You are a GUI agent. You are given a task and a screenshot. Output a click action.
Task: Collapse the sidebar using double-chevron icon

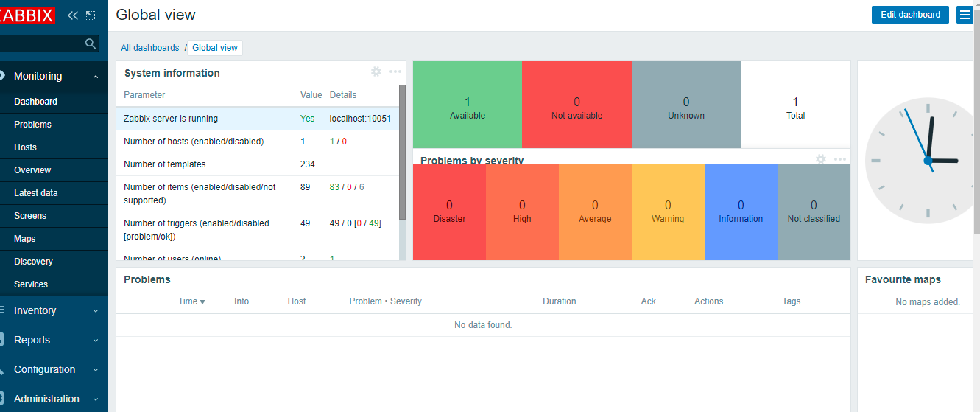point(72,15)
